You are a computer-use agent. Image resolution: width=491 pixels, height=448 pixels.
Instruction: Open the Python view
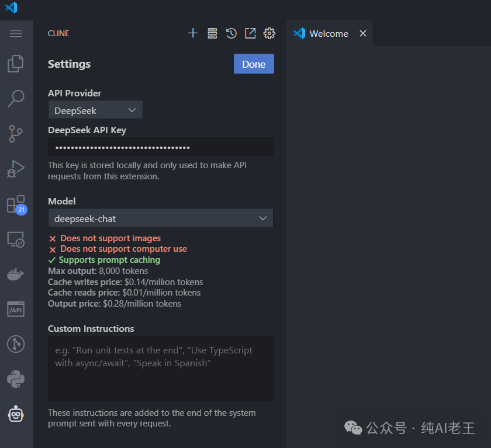[16, 379]
